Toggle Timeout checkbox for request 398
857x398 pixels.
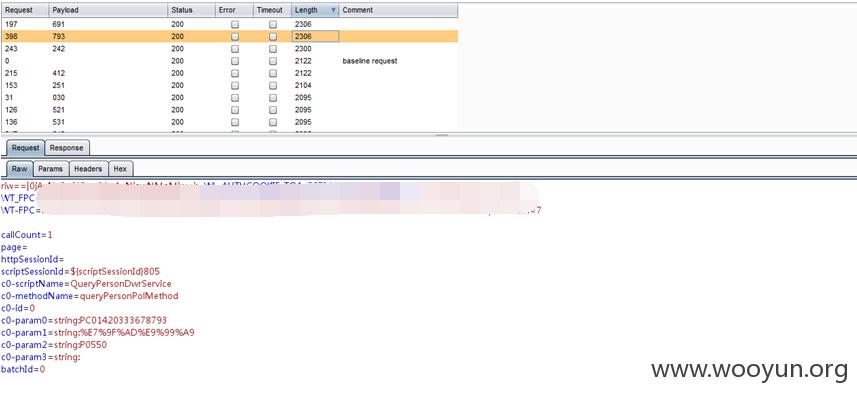point(273,37)
